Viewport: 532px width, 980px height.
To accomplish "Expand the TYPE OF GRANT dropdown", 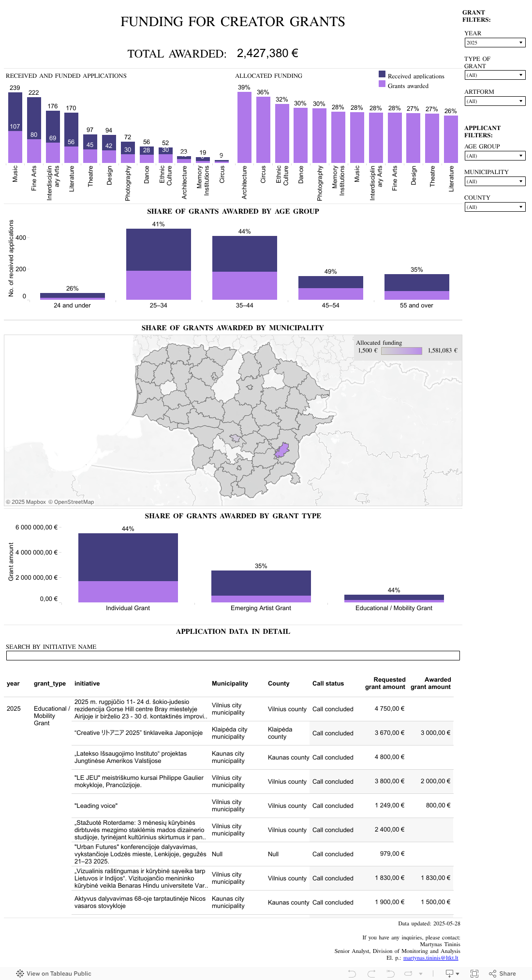I will 494,75.
